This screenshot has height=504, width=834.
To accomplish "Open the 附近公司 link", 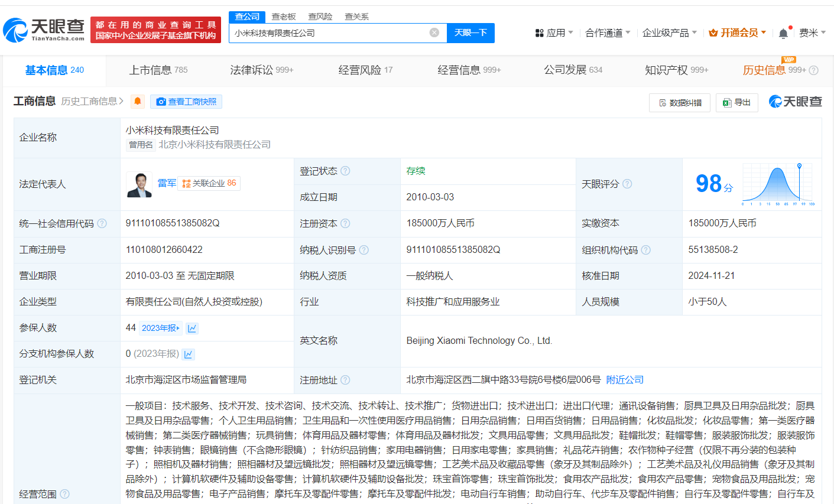I will pyautogui.click(x=625, y=379).
